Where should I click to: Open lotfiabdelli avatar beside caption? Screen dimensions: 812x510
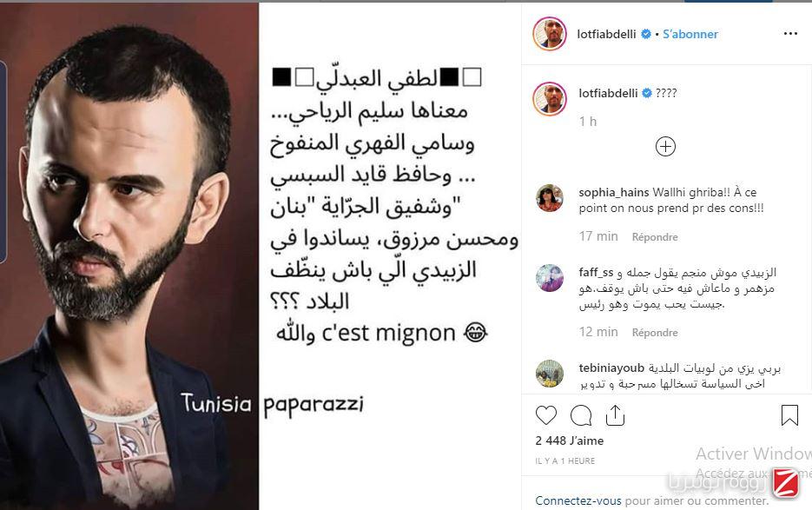(x=550, y=98)
